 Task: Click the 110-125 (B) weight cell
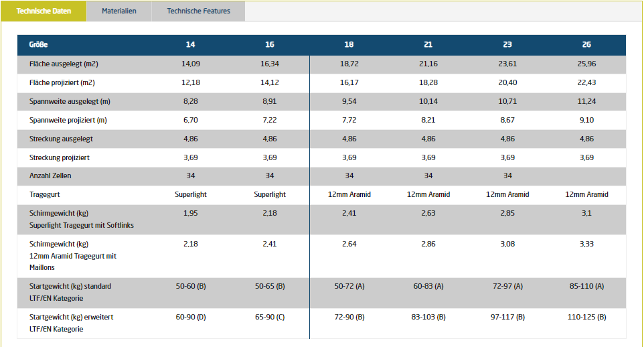tap(586, 317)
